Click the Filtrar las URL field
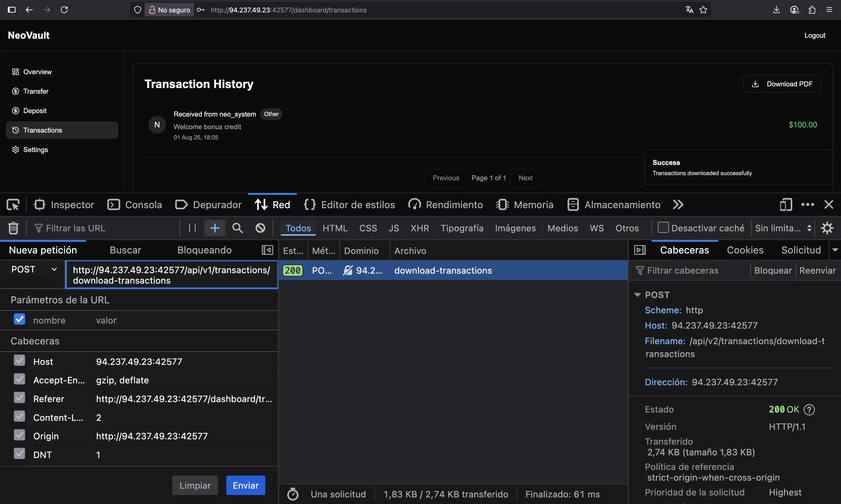The height and width of the screenshot is (504, 841). [105, 228]
